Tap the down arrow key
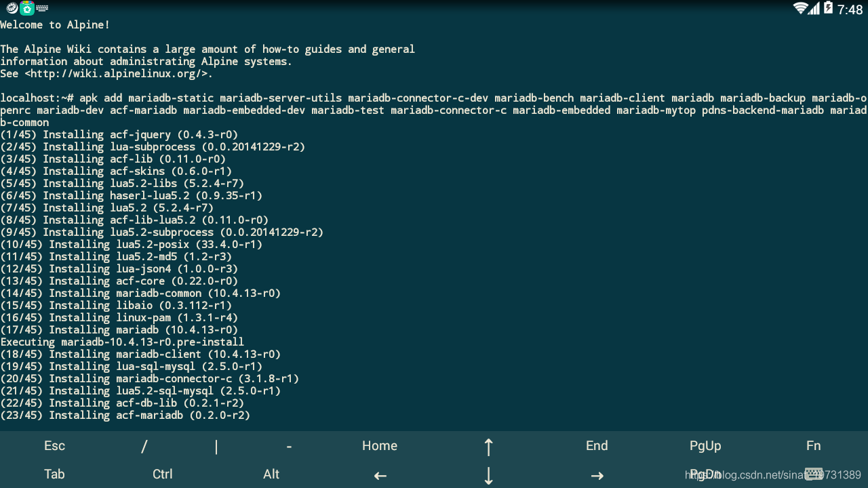 point(488,475)
